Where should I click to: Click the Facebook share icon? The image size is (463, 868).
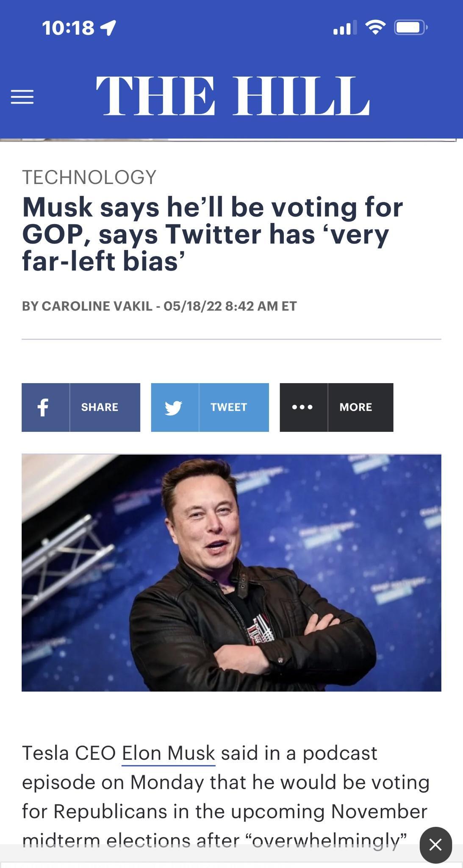point(44,407)
